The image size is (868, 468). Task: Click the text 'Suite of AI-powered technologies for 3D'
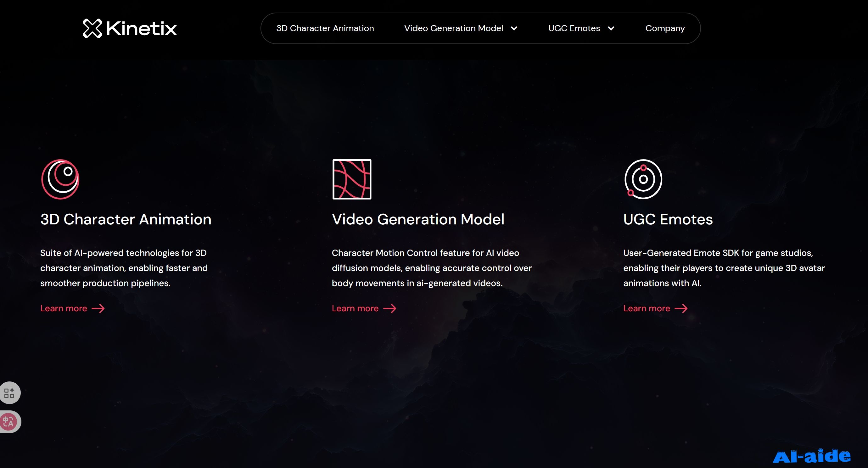[x=123, y=253]
